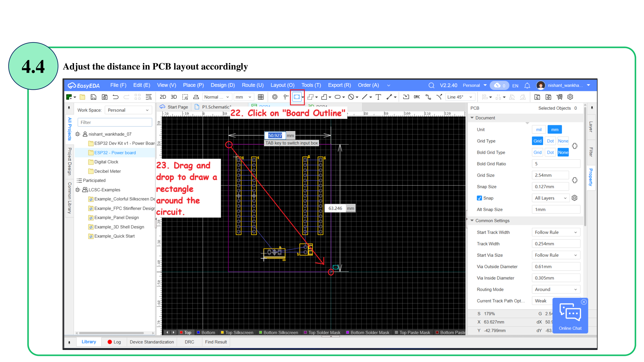Image resolution: width=644 pixels, height=362 pixels.
Task: Open the Place (P) menu
Action: (193, 85)
